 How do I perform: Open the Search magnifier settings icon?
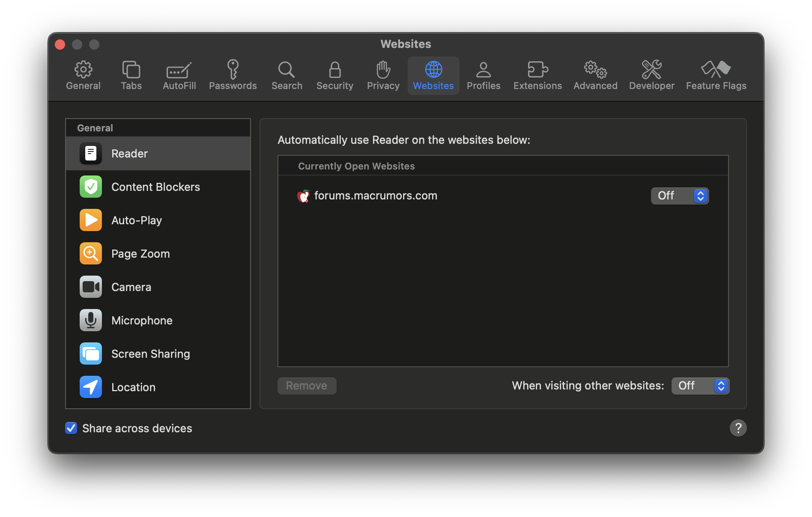287,69
